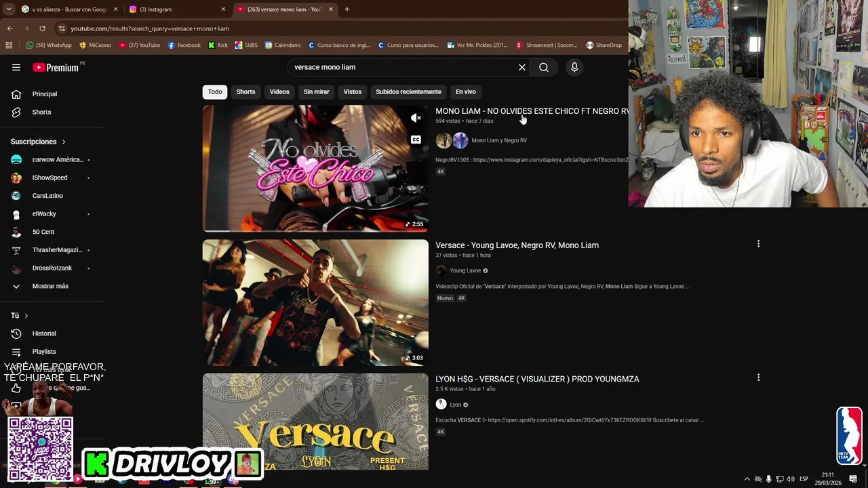Close the Instagram browser tab
Screen dimensions: 868x488
point(223,9)
